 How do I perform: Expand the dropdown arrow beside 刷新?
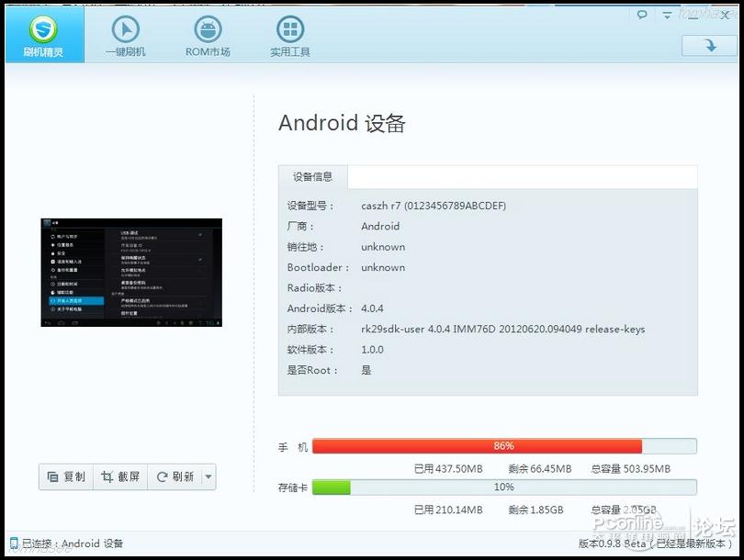209,476
